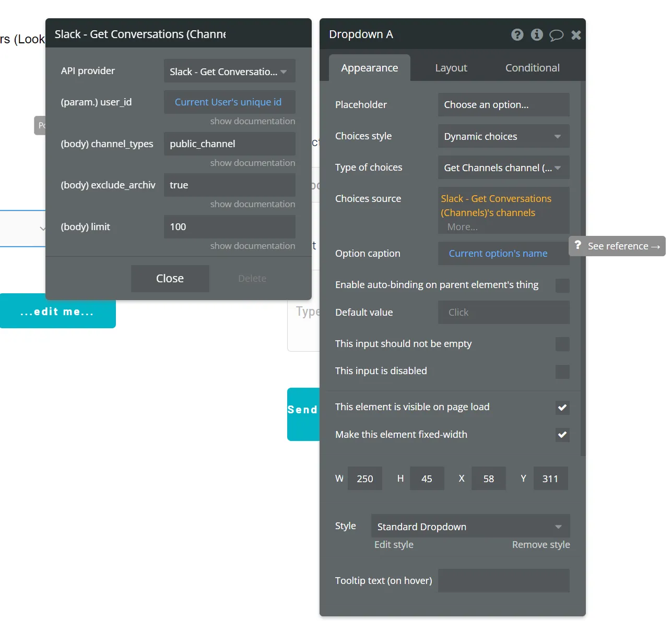Click Remove style link
The width and height of the screenshot is (672, 621).
(541, 544)
